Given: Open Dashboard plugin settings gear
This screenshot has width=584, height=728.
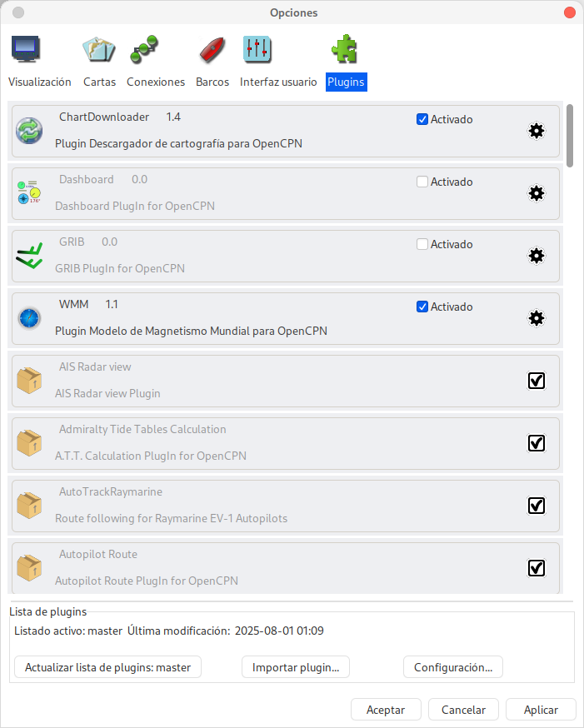Looking at the screenshot, I should click(x=537, y=193).
